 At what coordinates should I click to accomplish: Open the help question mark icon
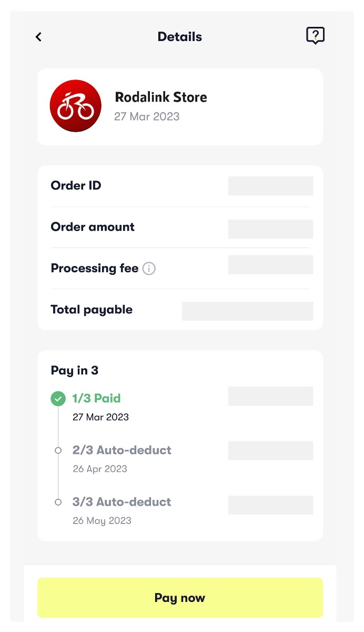point(315,36)
